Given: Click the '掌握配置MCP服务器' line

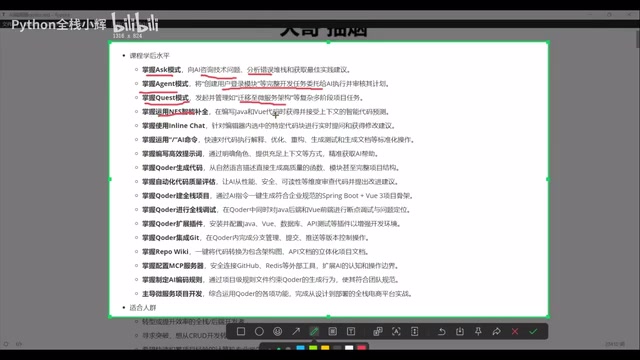Looking at the screenshot, I should tap(271, 266).
